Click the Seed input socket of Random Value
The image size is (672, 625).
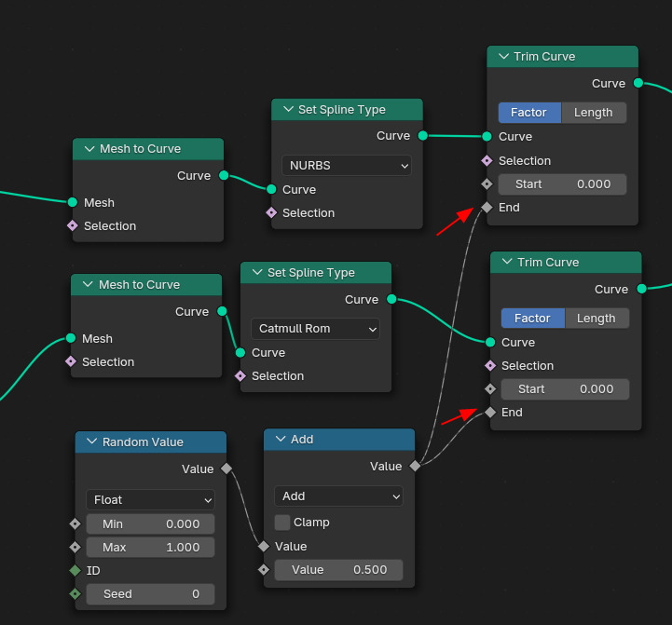pos(75,593)
